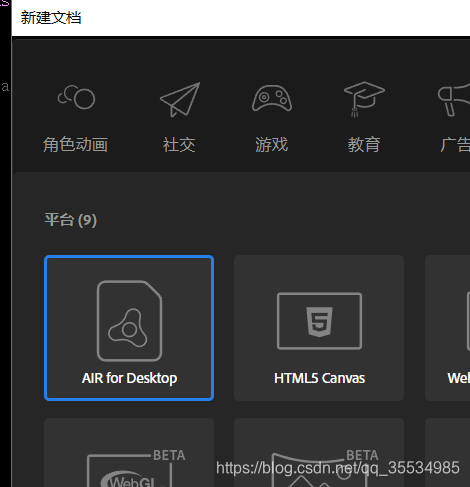The image size is (470, 487).
Task: Select the 角色动画 category icon
Action: 76,97
